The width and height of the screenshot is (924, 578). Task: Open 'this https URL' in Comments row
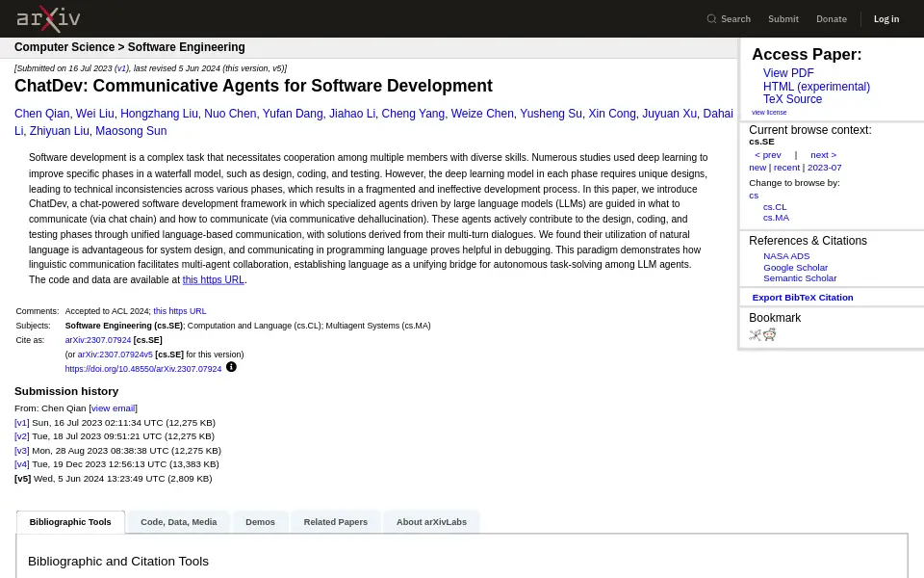180,311
